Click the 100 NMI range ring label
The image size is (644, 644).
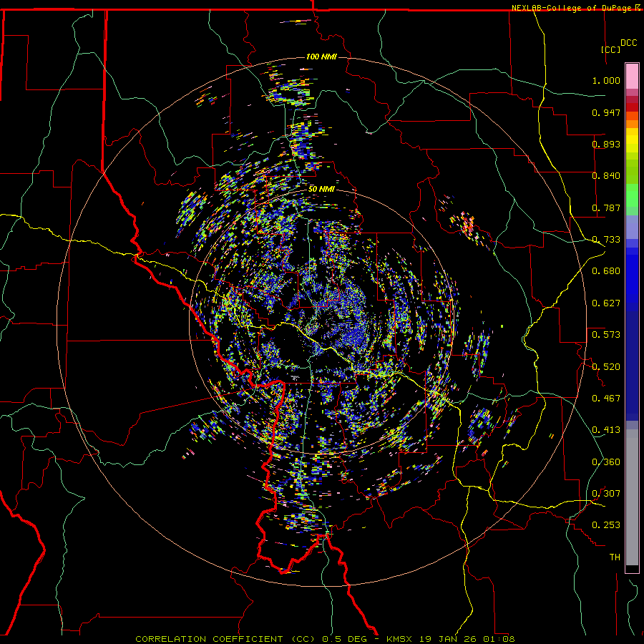[x=321, y=57]
